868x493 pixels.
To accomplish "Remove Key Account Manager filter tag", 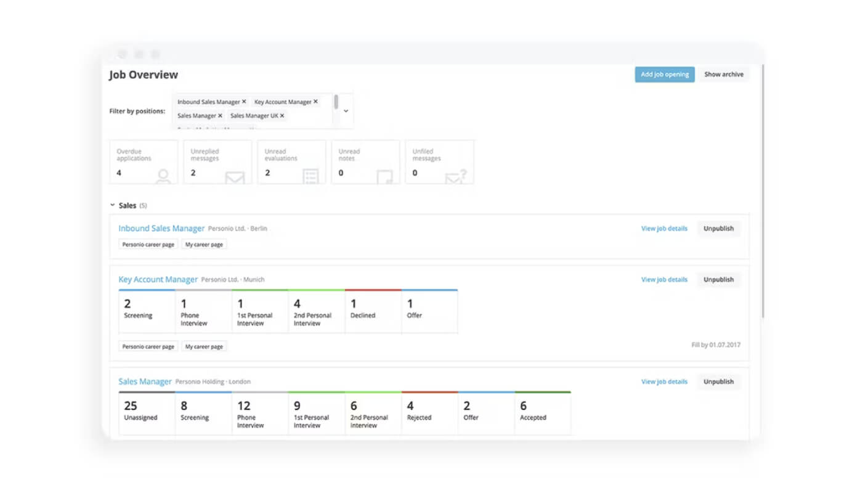I will (x=315, y=102).
